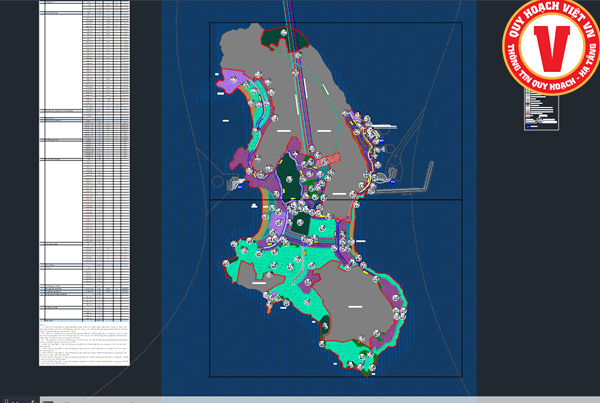The image size is (600, 403).
Task: Select the dark green zone at island's north tip
Action: [x=284, y=39]
